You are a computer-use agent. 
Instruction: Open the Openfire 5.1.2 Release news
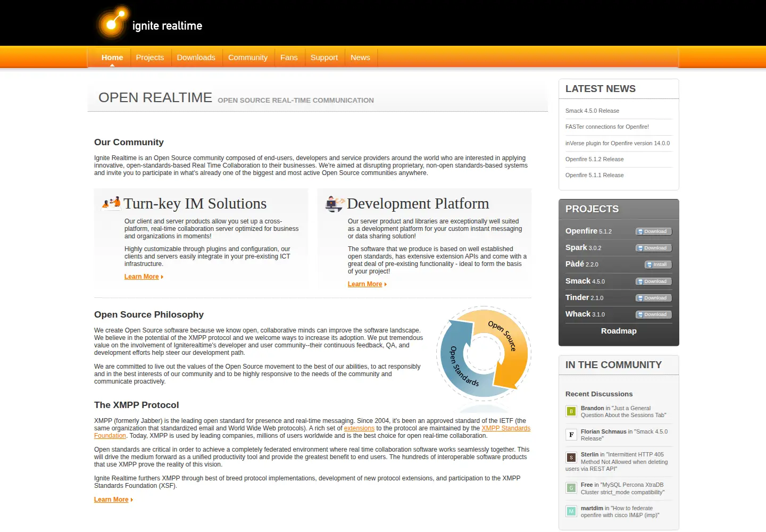click(x=594, y=159)
